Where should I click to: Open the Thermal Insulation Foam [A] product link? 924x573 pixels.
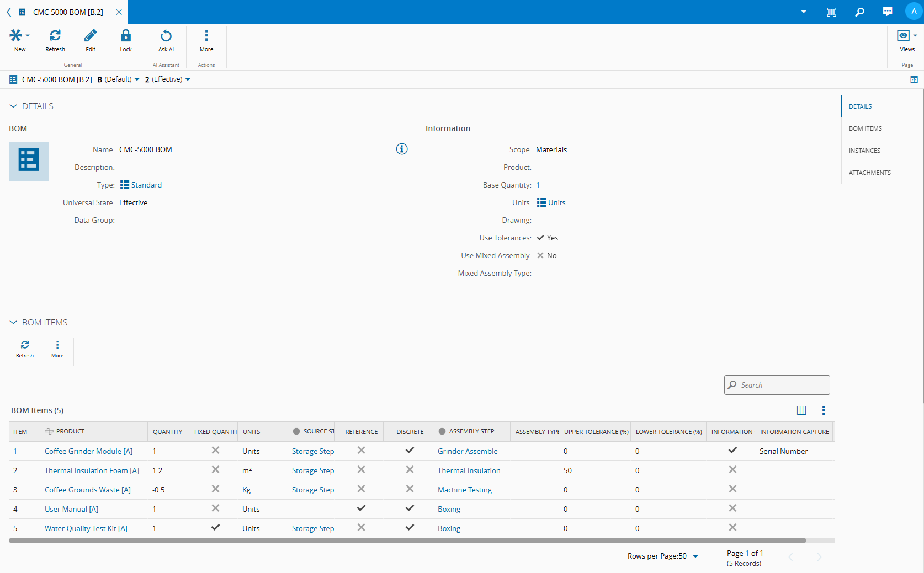tap(92, 470)
